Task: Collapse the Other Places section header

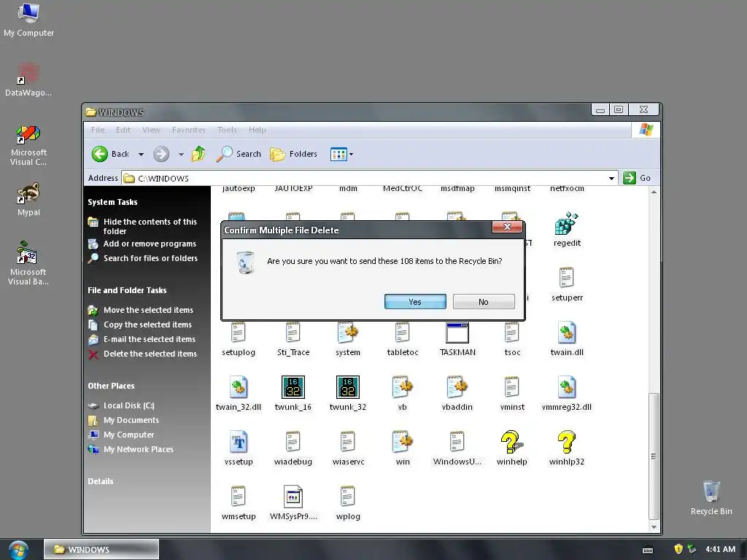Action: [111, 386]
